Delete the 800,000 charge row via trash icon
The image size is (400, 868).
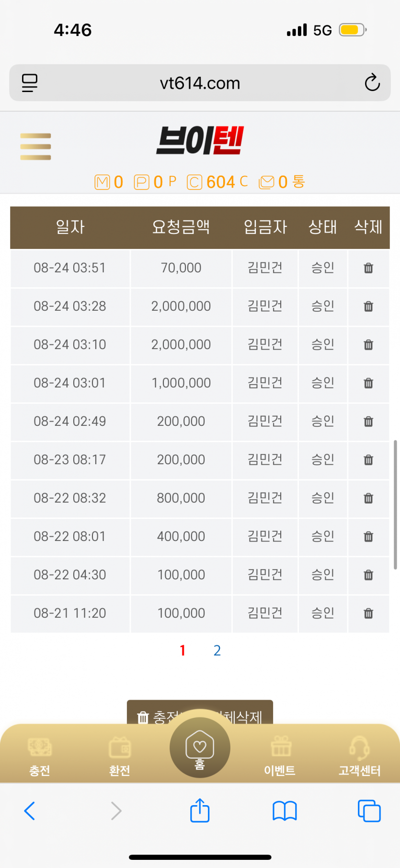[x=368, y=498]
